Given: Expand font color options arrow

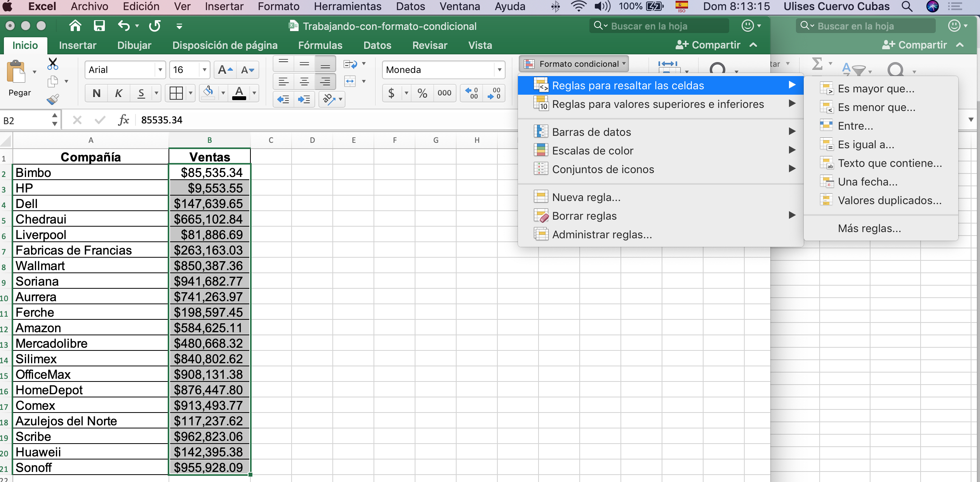Looking at the screenshot, I should click(254, 93).
